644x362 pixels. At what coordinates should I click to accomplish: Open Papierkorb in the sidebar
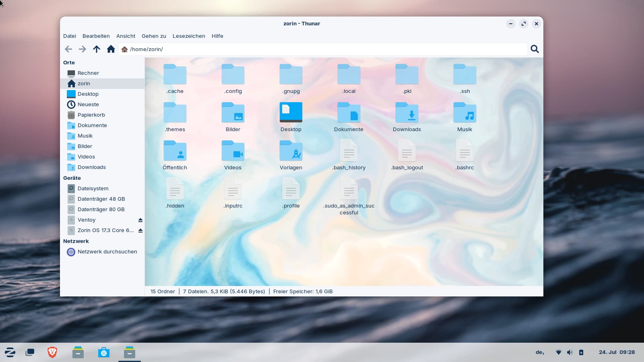coord(102,115)
